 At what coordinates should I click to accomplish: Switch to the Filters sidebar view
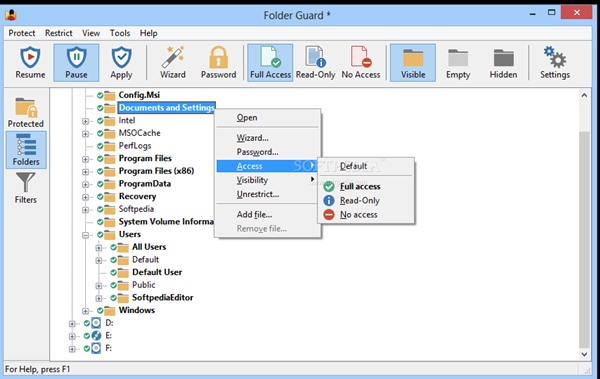pos(26,188)
